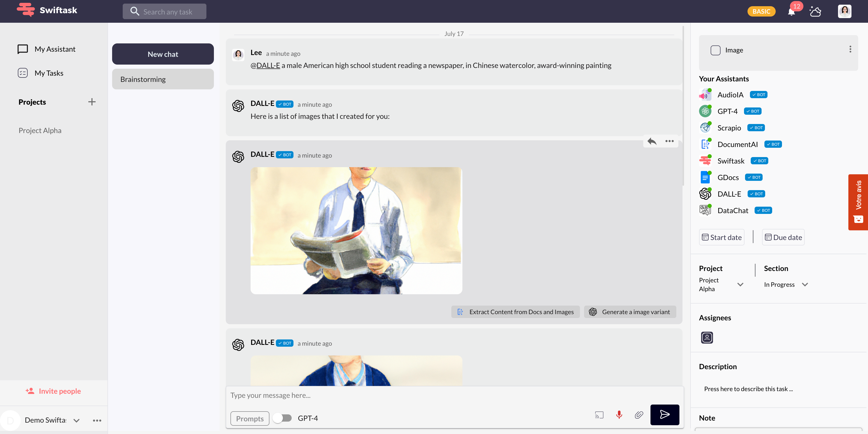The width and height of the screenshot is (868, 434).
Task: Click the Search any task field
Action: pyautogui.click(x=168, y=12)
